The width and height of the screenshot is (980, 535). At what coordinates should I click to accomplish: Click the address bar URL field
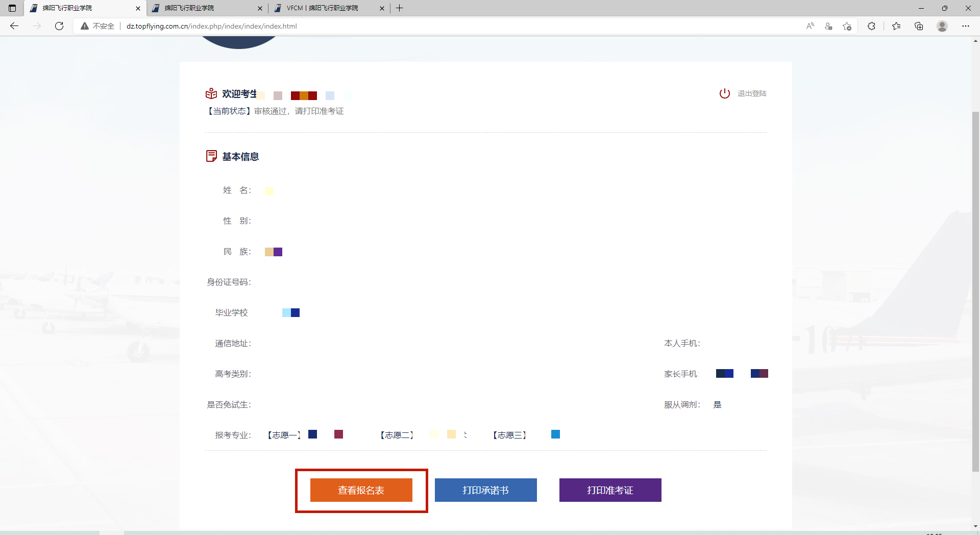[408, 26]
